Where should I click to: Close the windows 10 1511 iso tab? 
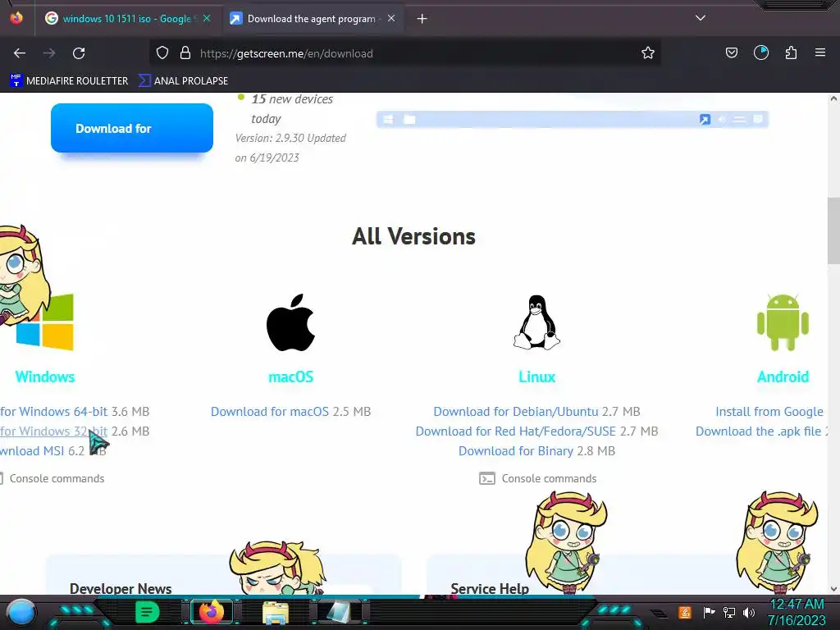coord(207,18)
